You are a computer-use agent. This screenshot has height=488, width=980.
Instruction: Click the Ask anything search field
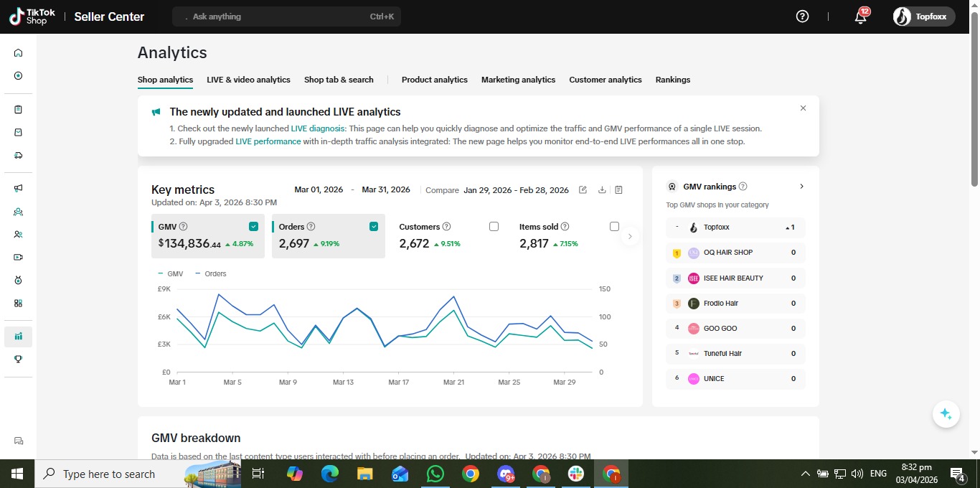point(286,17)
